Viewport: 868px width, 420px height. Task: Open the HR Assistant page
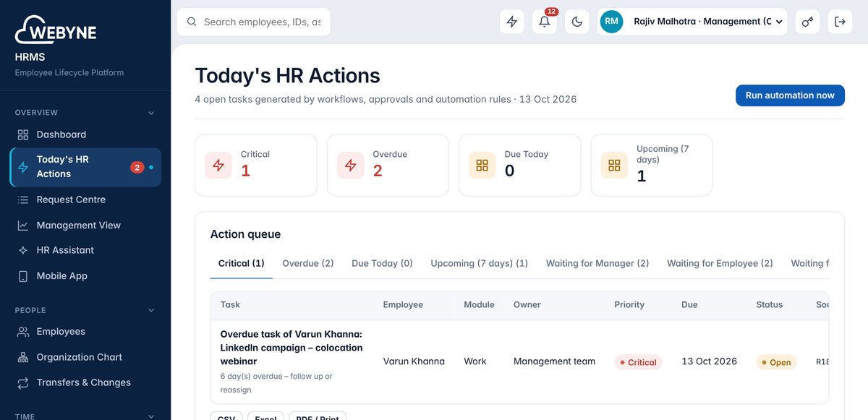[85, 250]
